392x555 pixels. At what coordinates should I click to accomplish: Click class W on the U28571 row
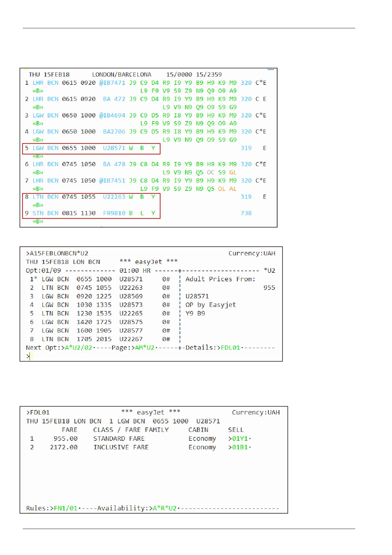(131, 148)
